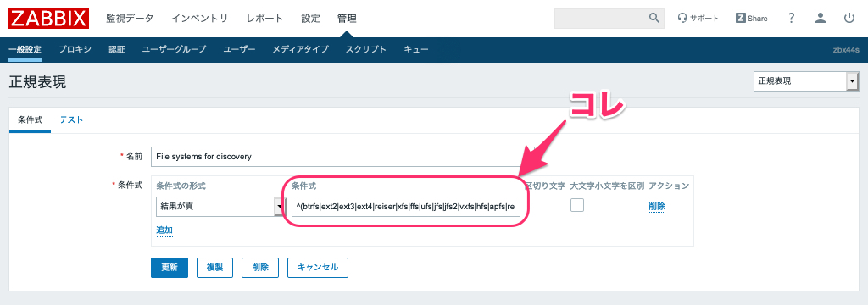
Task: Open the サポート support link
Action: 698,19
